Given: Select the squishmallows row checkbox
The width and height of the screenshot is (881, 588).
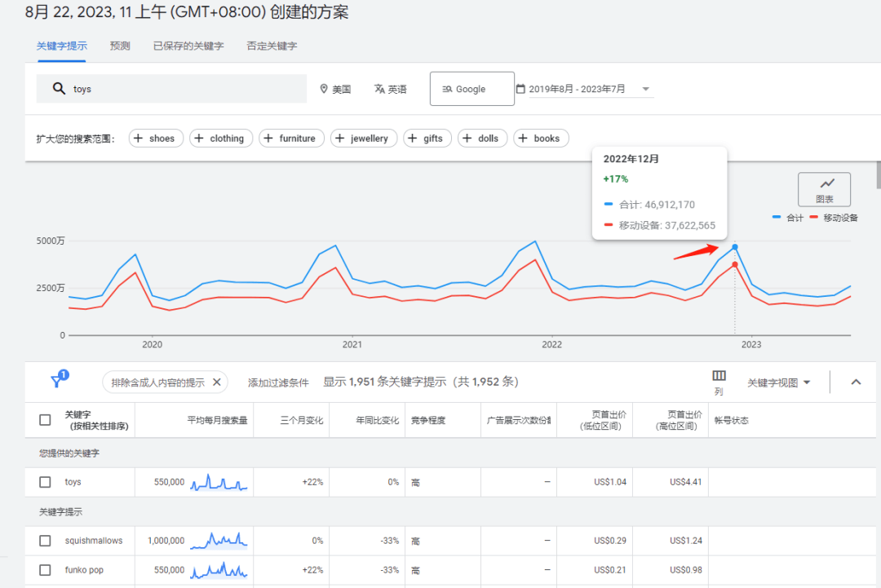Looking at the screenshot, I should (45, 541).
